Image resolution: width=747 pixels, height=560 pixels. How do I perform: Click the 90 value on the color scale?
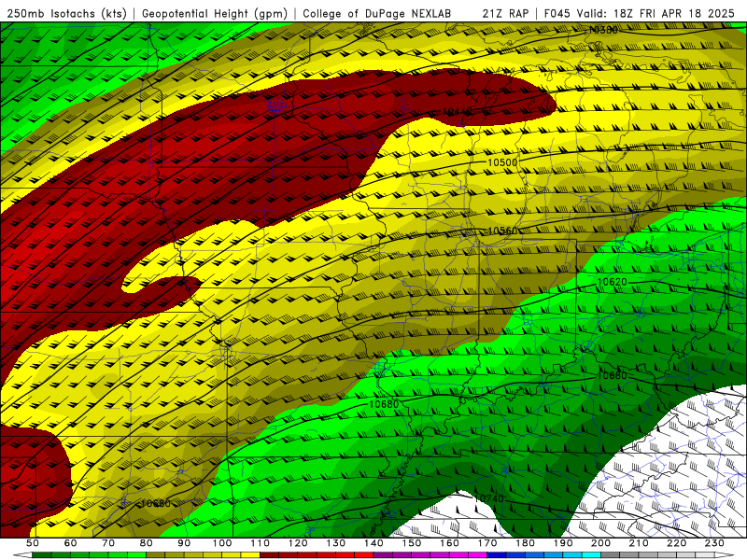click(x=184, y=543)
